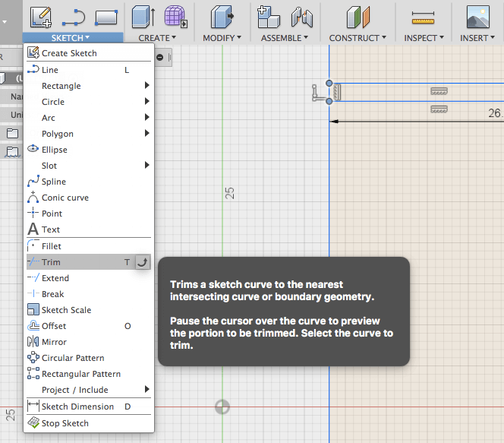The width and height of the screenshot is (504, 443).
Task: Open the CREATE dropdown menu
Action: (x=157, y=37)
